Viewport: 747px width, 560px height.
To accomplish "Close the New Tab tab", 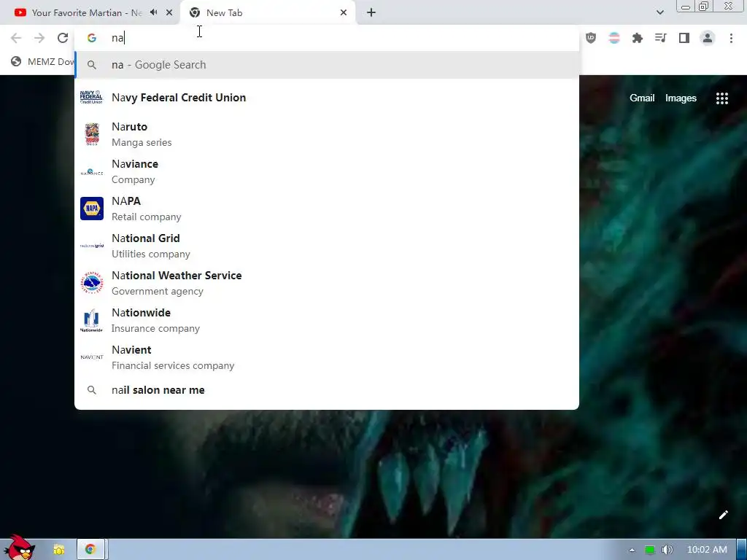I will pos(344,13).
